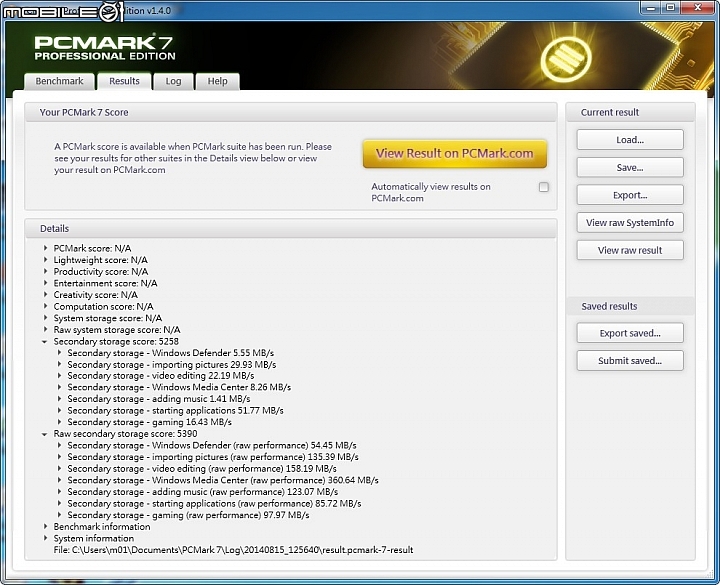Screen dimensions: 720x585
Task: Open View raw SystemInfo
Action: coord(630,223)
